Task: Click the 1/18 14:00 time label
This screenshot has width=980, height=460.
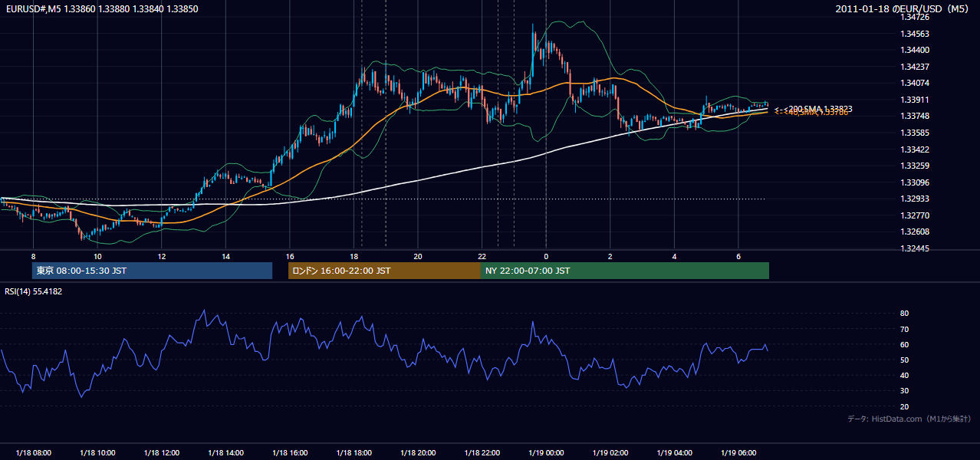Action: (x=225, y=452)
